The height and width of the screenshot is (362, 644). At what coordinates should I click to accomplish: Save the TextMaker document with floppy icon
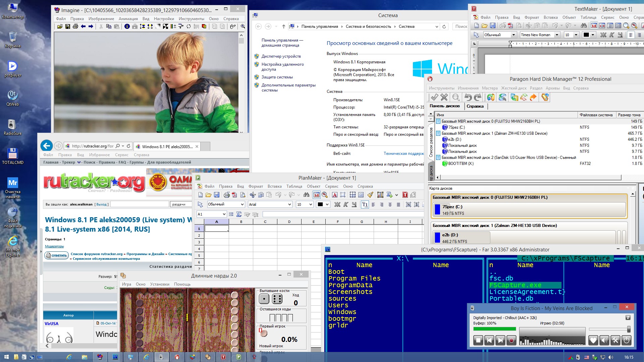coord(493,25)
